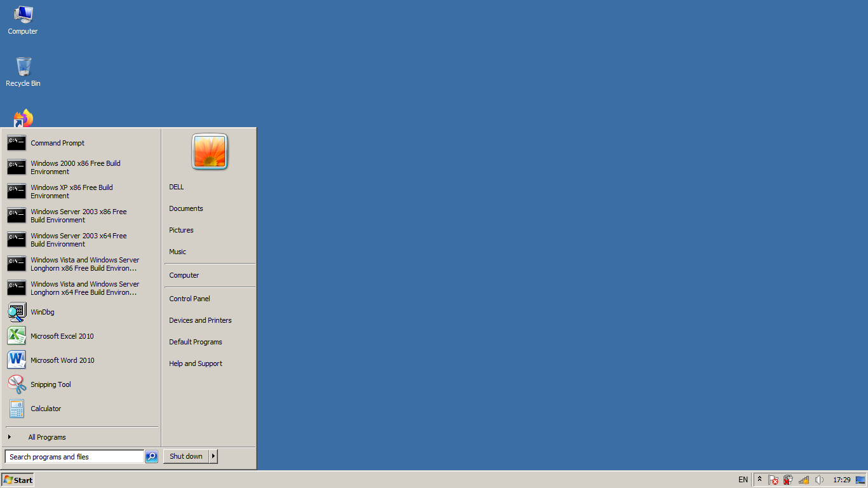The height and width of the screenshot is (488, 868).
Task: Open Documents from the Start menu
Action: pos(210,208)
